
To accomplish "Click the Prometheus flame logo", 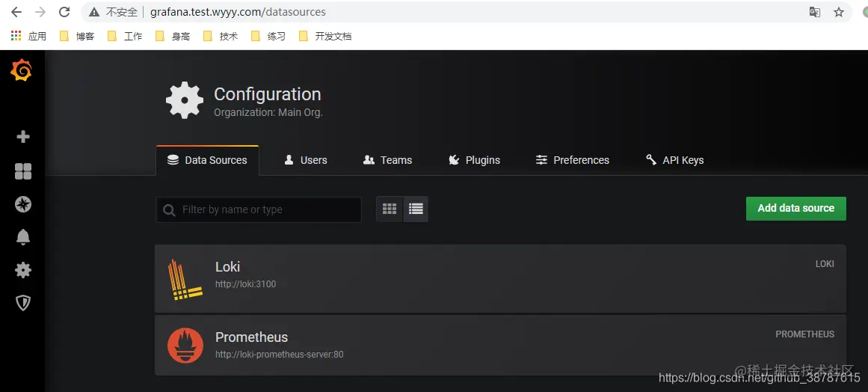I will click(x=185, y=346).
